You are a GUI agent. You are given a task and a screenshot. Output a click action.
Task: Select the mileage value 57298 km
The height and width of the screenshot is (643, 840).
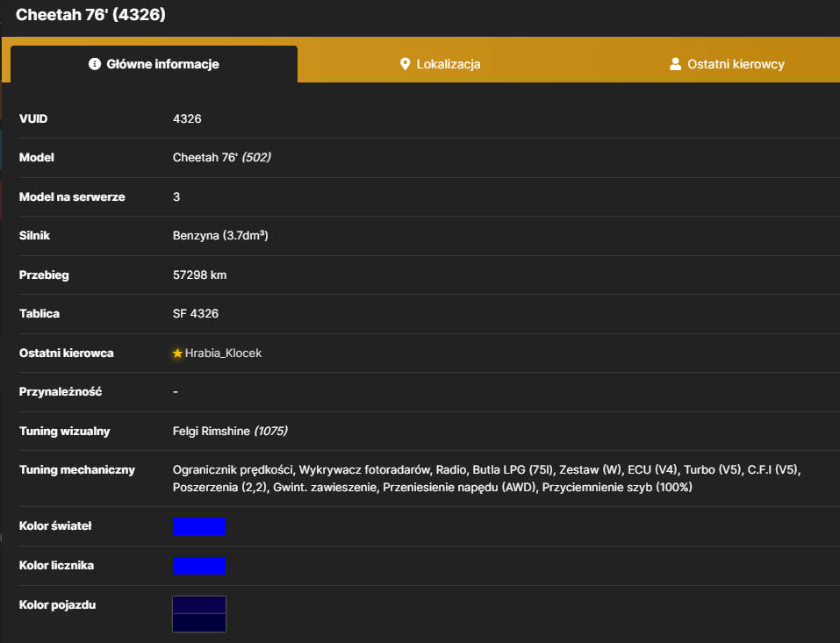pyautogui.click(x=199, y=275)
